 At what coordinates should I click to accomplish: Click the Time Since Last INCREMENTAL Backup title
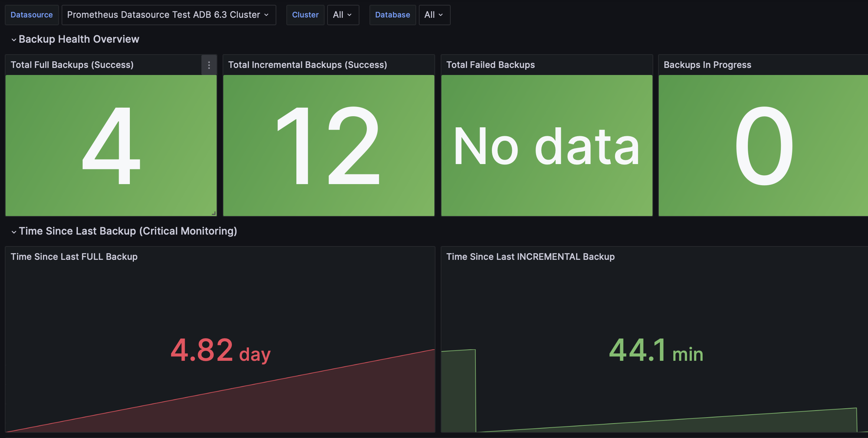[530, 257]
